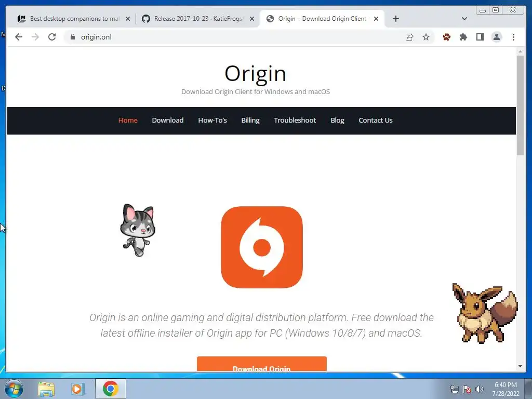The height and width of the screenshot is (399, 532).
Task: Open the volume speaker tray icon
Action: coord(479,390)
